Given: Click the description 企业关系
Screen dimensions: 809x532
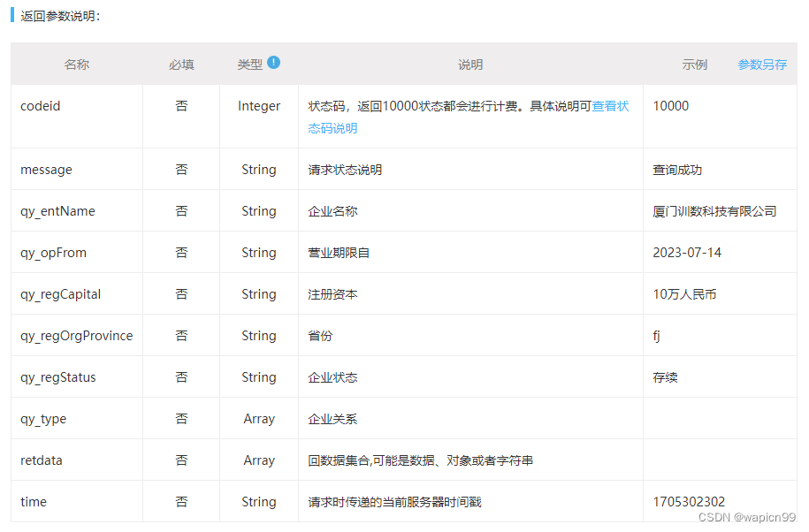Looking at the screenshot, I should coord(332,419).
